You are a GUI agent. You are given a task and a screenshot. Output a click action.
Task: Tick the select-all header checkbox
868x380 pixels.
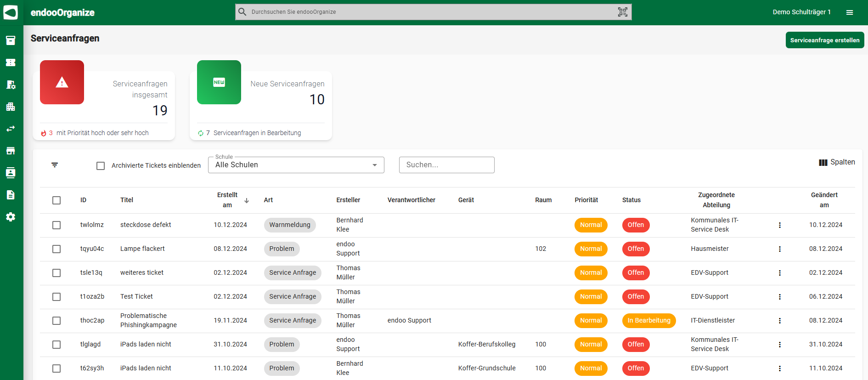coord(56,200)
